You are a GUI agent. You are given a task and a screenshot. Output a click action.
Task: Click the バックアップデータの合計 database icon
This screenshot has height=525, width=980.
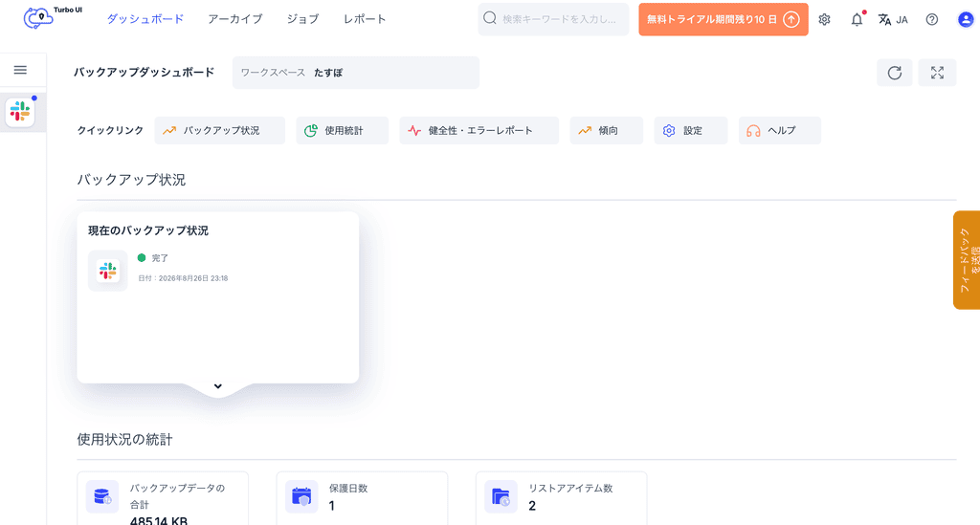pos(101,496)
